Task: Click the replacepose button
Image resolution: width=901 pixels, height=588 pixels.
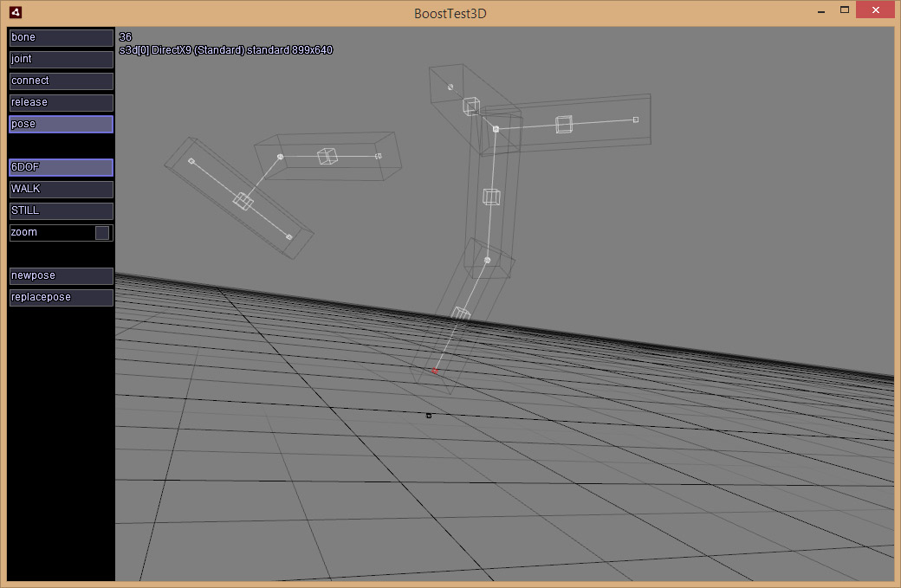Action: coord(61,297)
